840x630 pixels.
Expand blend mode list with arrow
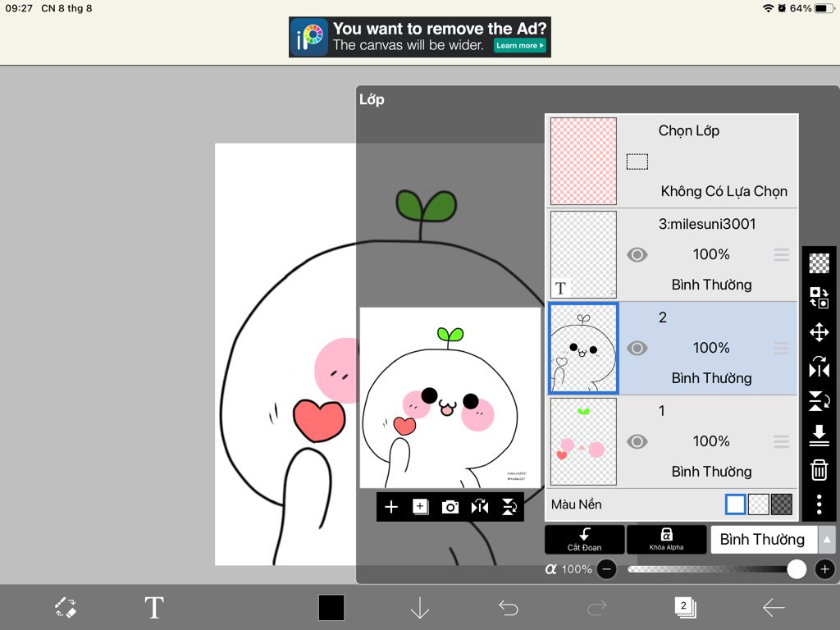point(827,540)
